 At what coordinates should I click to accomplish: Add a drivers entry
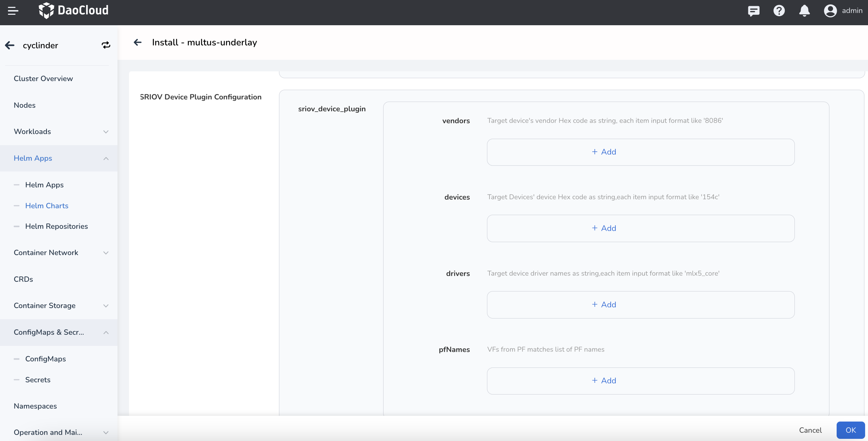click(x=641, y=305)
